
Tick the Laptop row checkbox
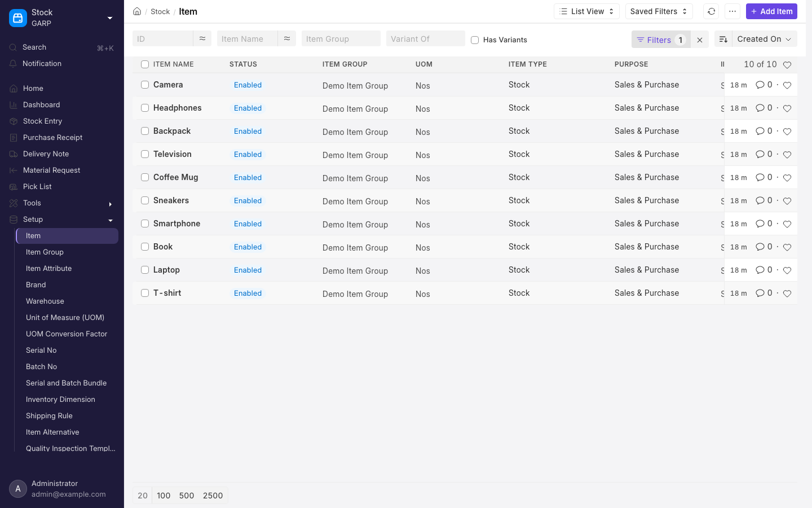tap(145, 270)
